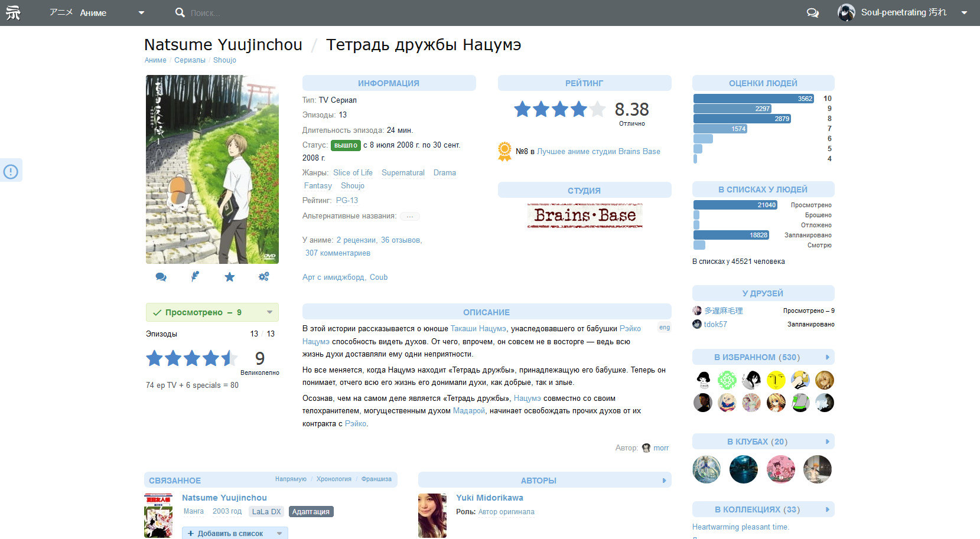Image resolution: width=980 pixels, height=539 pixels.
Task: Open the comments icon under the poster
Action: (x=161, y=276)
